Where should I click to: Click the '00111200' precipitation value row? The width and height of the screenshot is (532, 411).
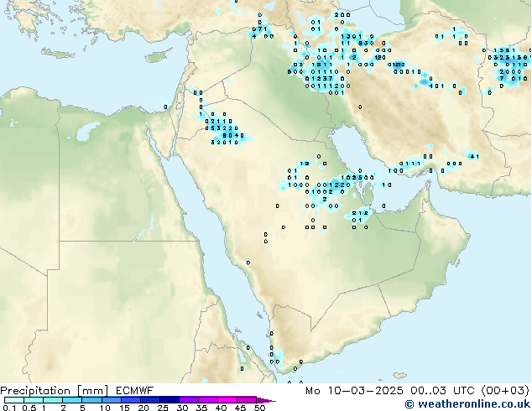[x=328, y=86]
